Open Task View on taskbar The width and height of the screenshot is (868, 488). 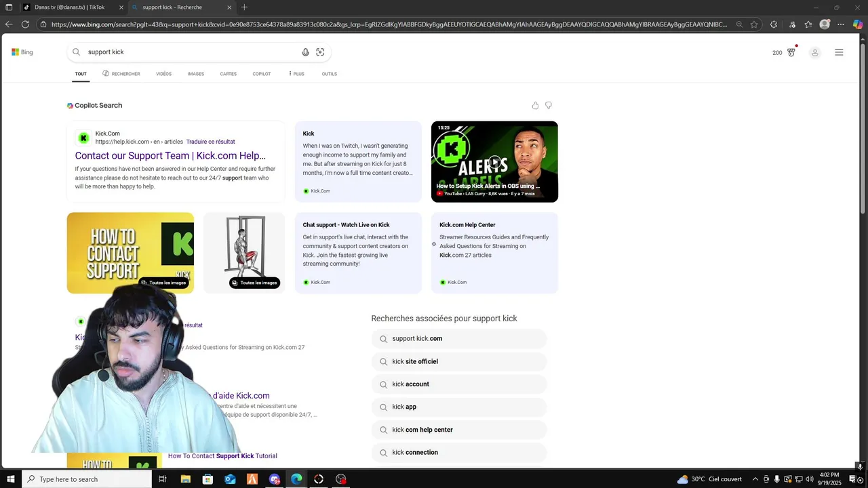(x=163, y=479)
